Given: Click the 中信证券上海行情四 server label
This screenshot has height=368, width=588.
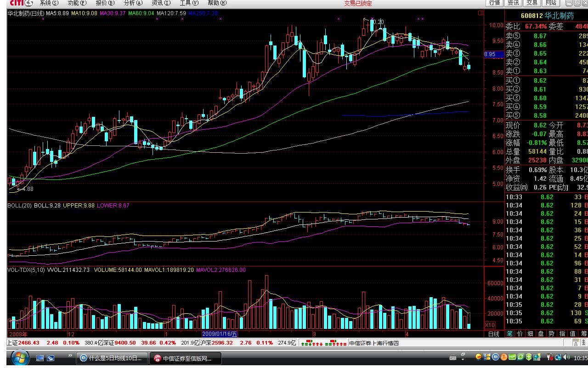Looking at the screenshot, I should click(374, 343).
